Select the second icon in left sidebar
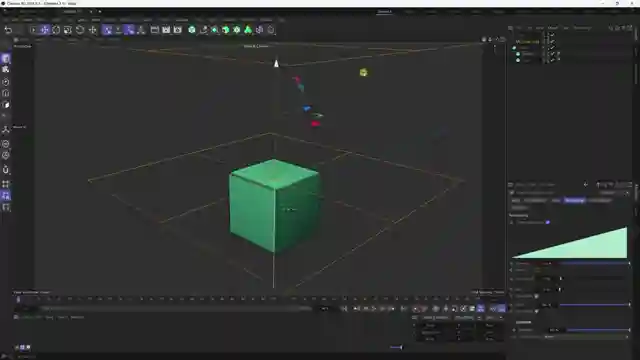640x360 pixels. [x=6, y=70]
